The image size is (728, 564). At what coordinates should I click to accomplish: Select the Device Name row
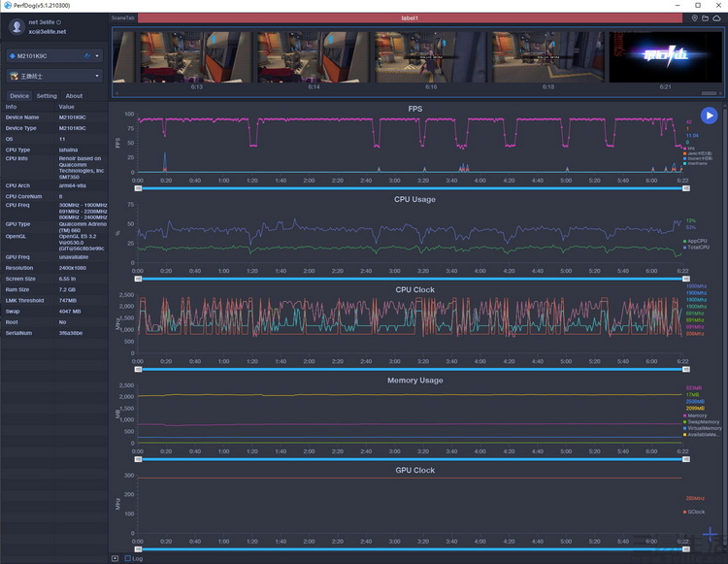click(x=54, y=117)
